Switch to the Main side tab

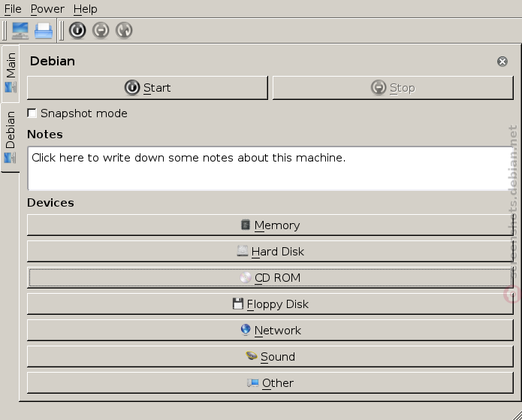[x=11, y=74]
